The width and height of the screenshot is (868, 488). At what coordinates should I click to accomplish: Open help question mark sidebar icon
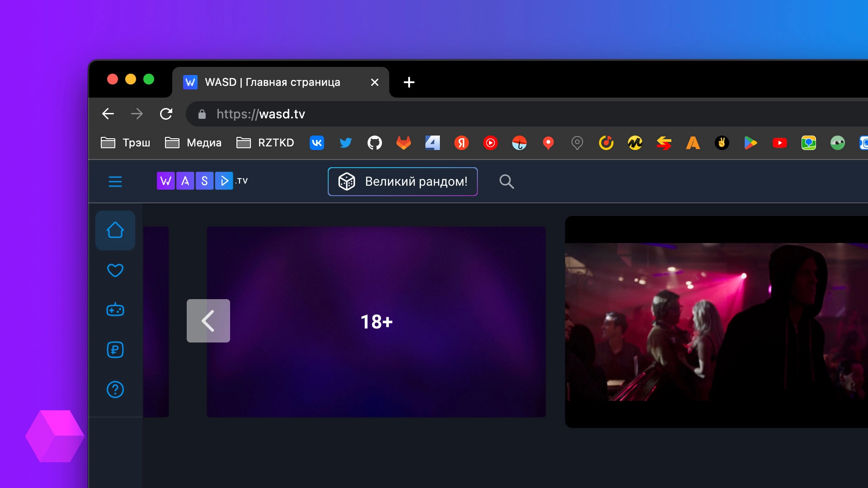tap(115, 389)
